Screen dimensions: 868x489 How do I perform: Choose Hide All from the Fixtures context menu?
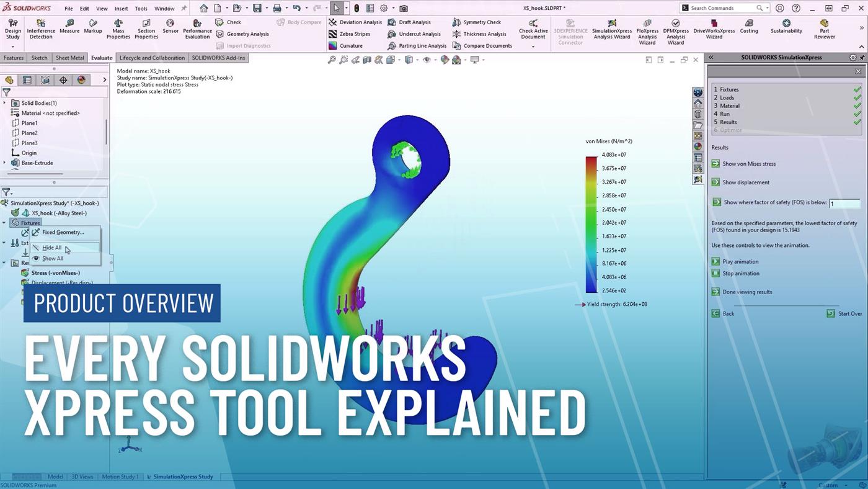[x=51, y=248]
